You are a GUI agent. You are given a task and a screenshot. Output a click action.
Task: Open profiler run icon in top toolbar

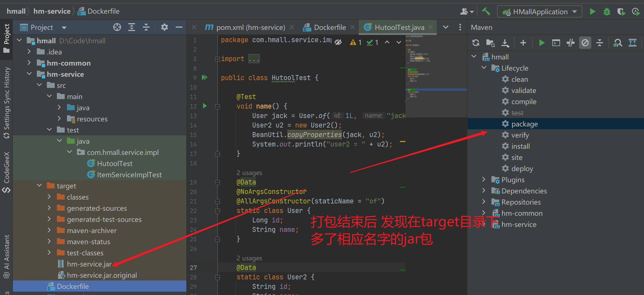tap(636, 11)
